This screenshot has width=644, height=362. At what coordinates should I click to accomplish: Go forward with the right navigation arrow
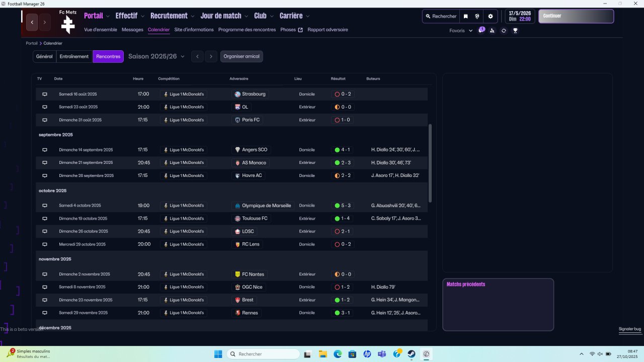click(x=45, y=22)
